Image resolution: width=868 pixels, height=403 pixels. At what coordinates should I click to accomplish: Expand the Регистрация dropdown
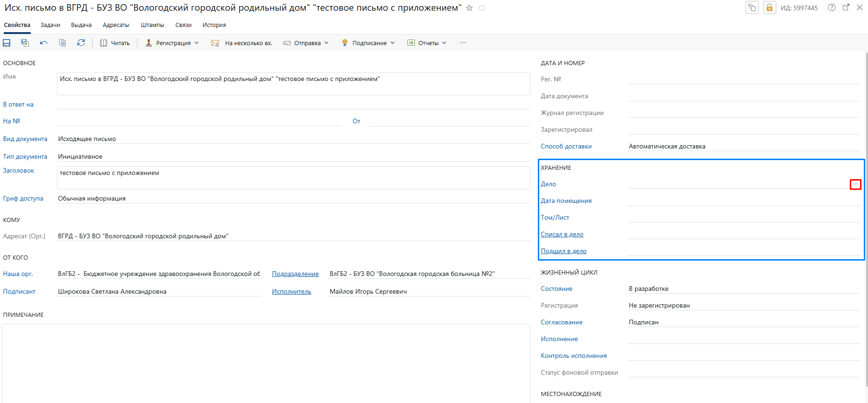click(172, 43)
